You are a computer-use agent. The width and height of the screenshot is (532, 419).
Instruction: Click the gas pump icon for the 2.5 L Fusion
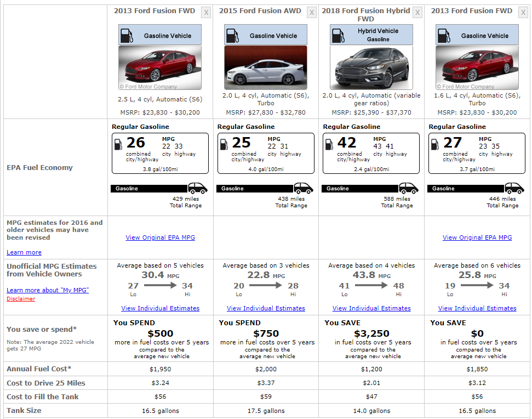127,36
